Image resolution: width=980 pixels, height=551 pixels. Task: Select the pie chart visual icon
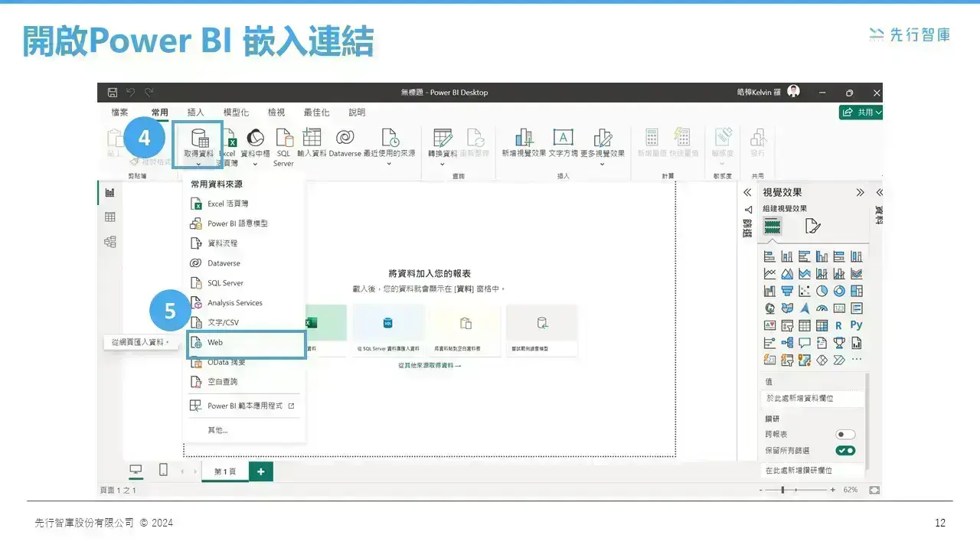pos(822,291)
